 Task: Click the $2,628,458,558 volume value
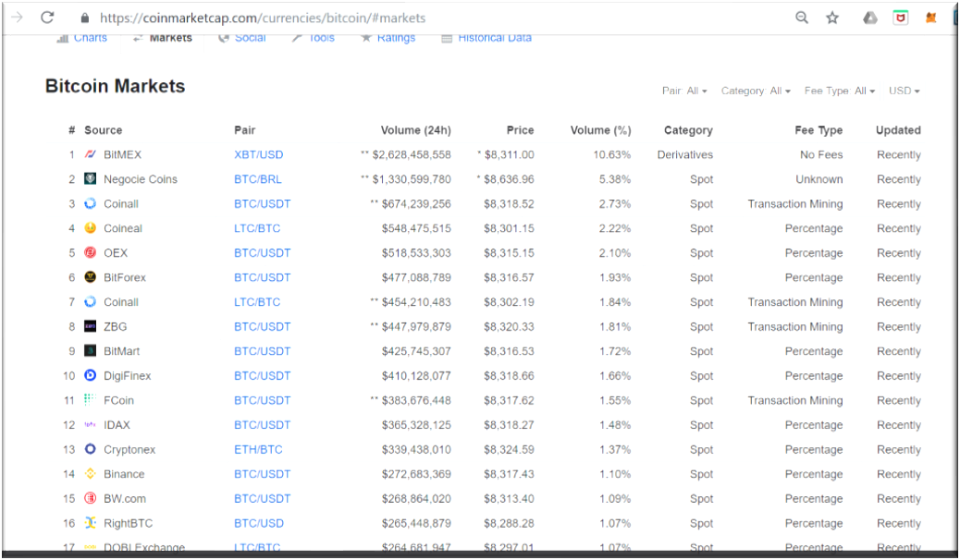pyautogui.click(x=412, y=155)
